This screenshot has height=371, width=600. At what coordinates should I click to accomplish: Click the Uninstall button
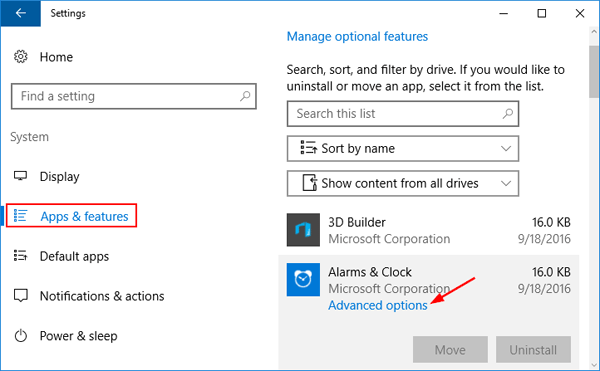(x=533, y=350)
